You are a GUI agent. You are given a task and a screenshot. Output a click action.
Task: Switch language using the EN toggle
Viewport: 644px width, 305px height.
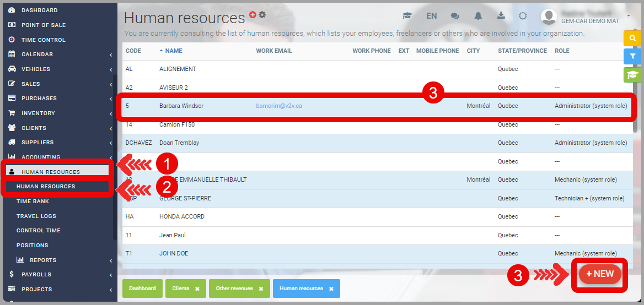(x=432, y=16)
